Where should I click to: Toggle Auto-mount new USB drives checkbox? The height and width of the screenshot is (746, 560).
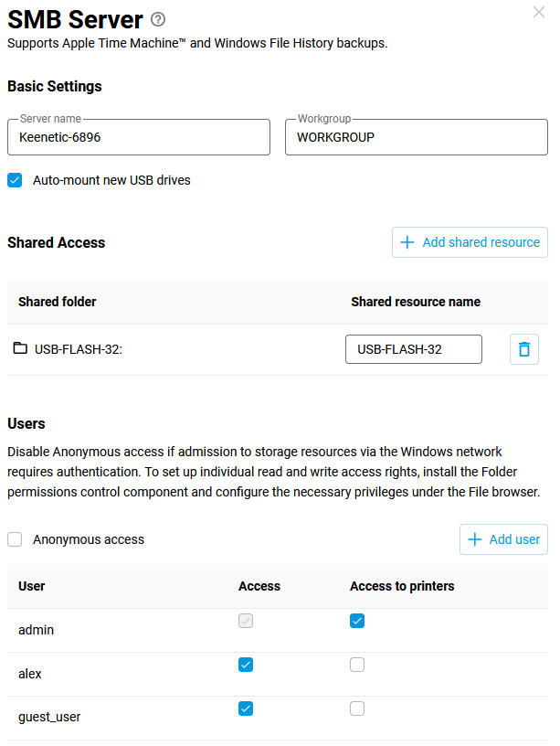coord(15,180)
